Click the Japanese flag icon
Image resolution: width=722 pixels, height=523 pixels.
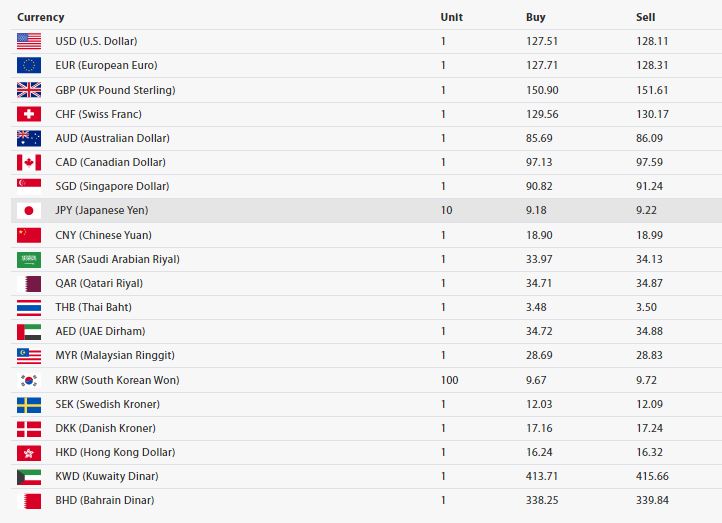point(29,210)
